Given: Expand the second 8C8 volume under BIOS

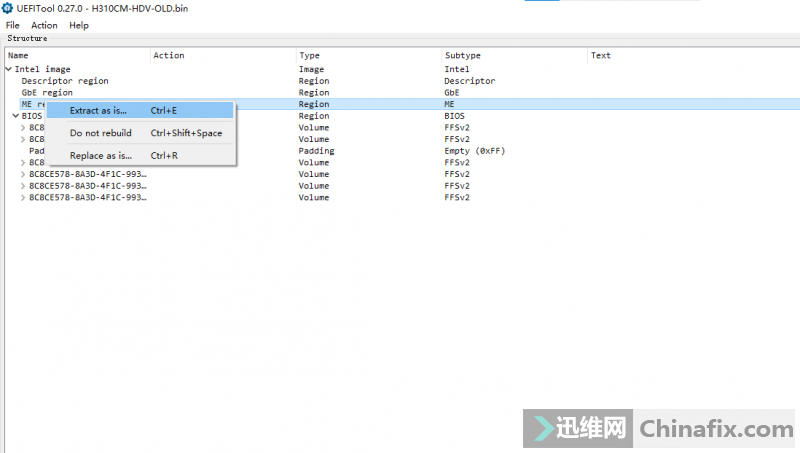Looking at the screenshot, I should coord(23,139).
